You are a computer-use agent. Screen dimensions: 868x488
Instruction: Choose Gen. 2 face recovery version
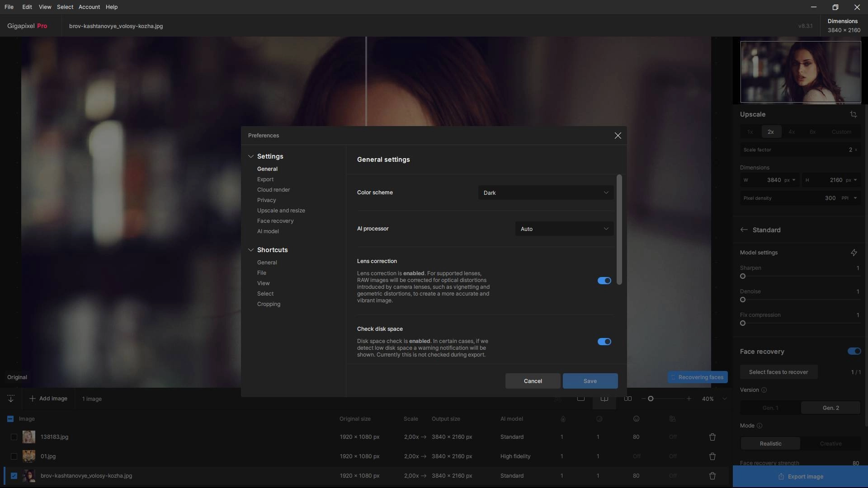830,408
